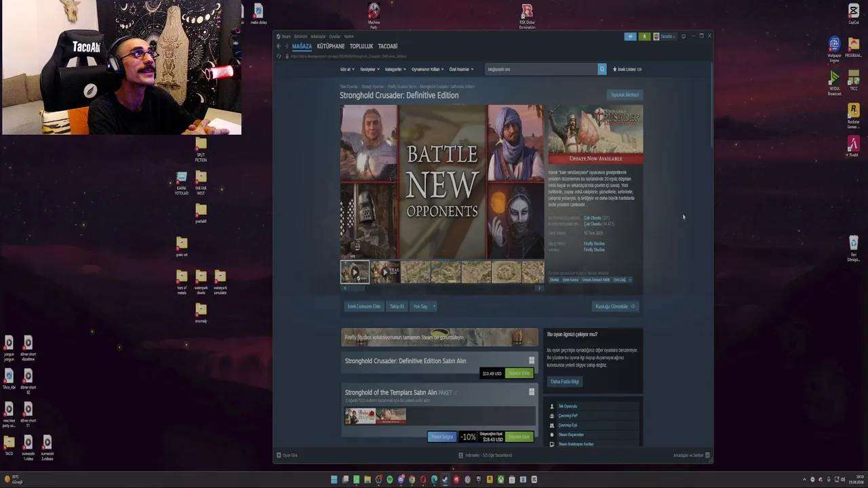
Task: Expand the Tavsiyeler dropdown
Action: tap(370, 69)
